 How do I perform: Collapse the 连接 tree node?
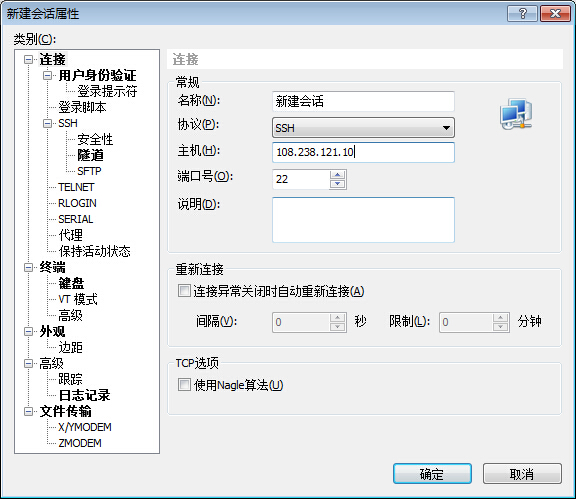[x=28, y=59]
